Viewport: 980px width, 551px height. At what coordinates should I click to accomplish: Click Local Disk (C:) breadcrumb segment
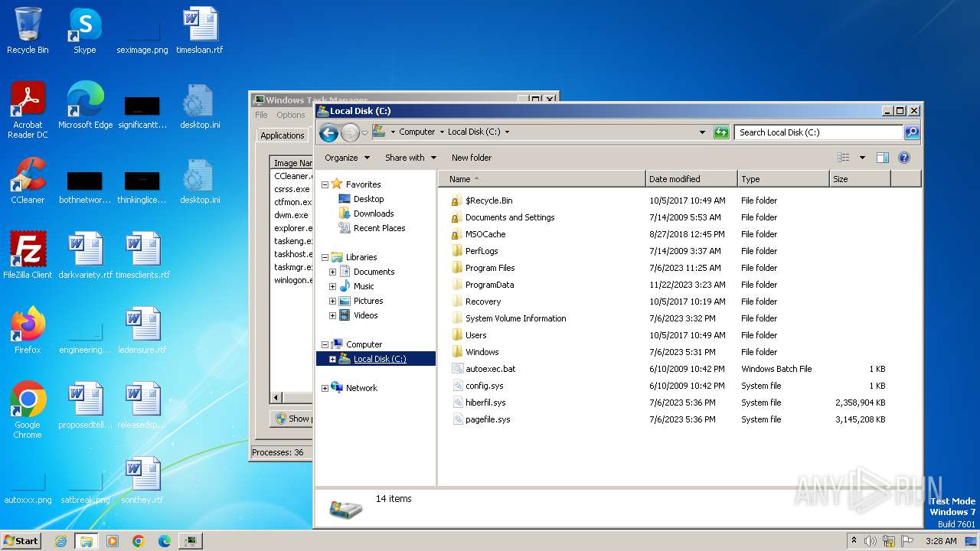click(x=474, y=132)
